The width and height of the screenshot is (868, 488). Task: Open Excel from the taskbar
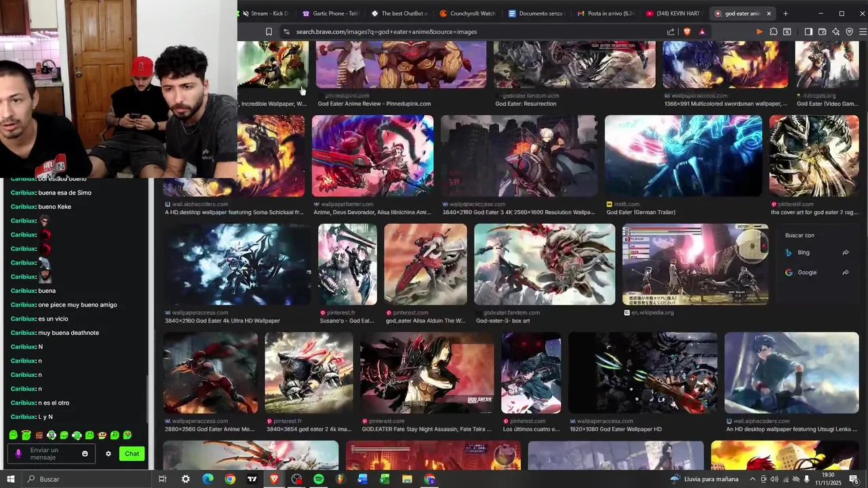click(x=384, y=479)
